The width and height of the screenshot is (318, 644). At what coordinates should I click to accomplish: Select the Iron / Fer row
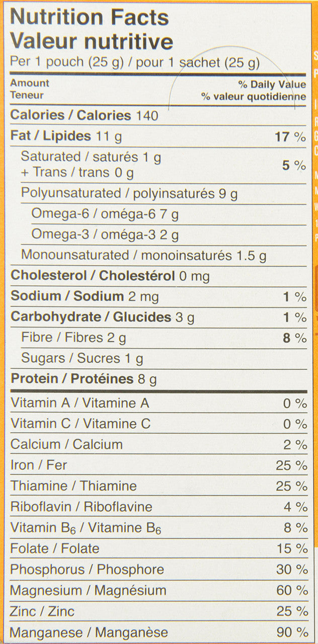pyautogui.click(x=38, y=465)
